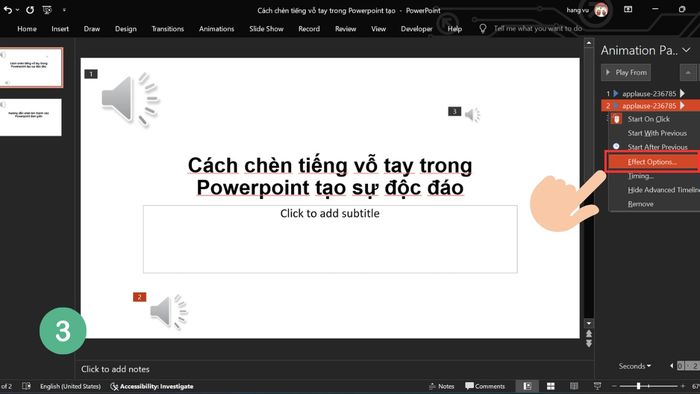Start Slide Show from status bar icon
700x394 pixels.
click(597, 386)
